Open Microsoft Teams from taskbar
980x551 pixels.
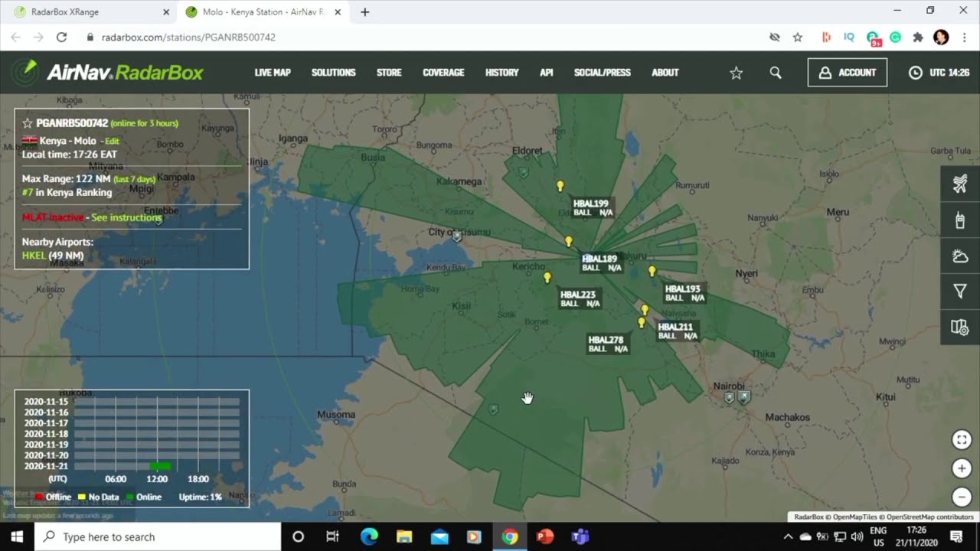click(x=580, y=536)
